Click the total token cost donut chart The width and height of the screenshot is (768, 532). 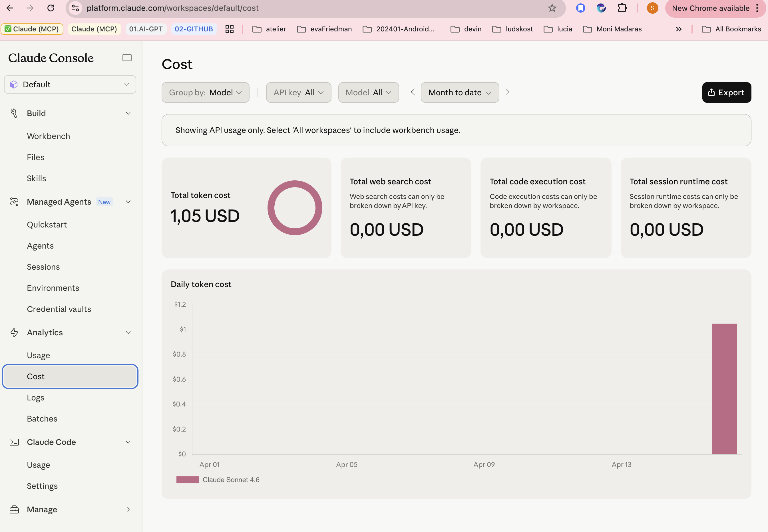coord(295,208)
